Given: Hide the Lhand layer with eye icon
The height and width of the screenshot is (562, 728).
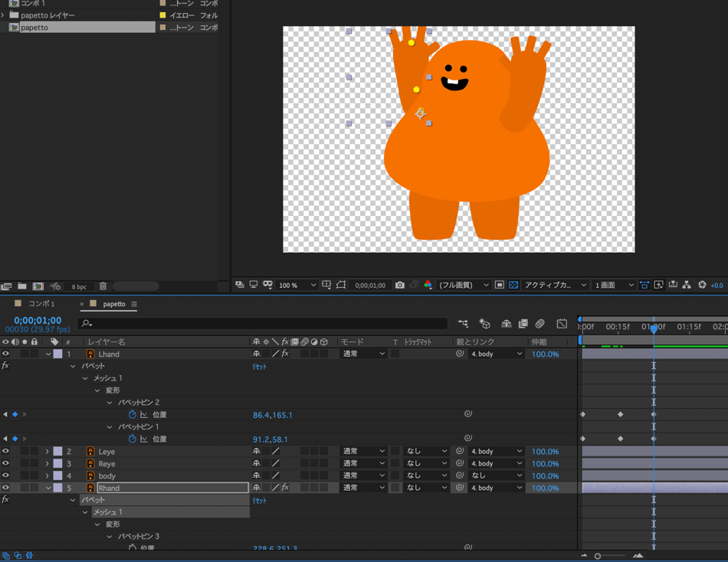Looking at the screenshot, I should pos(5,354).
